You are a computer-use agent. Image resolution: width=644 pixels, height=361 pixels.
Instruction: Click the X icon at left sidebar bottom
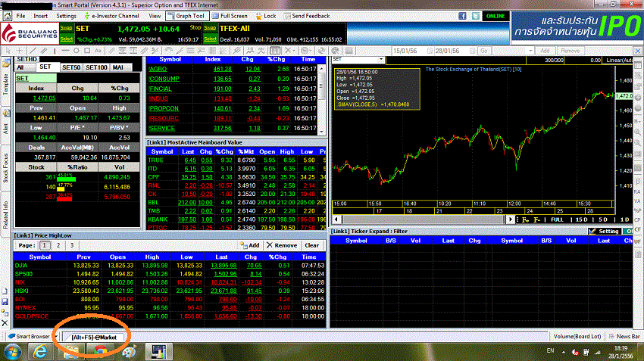pyautogui.click(x=5, y=323)
